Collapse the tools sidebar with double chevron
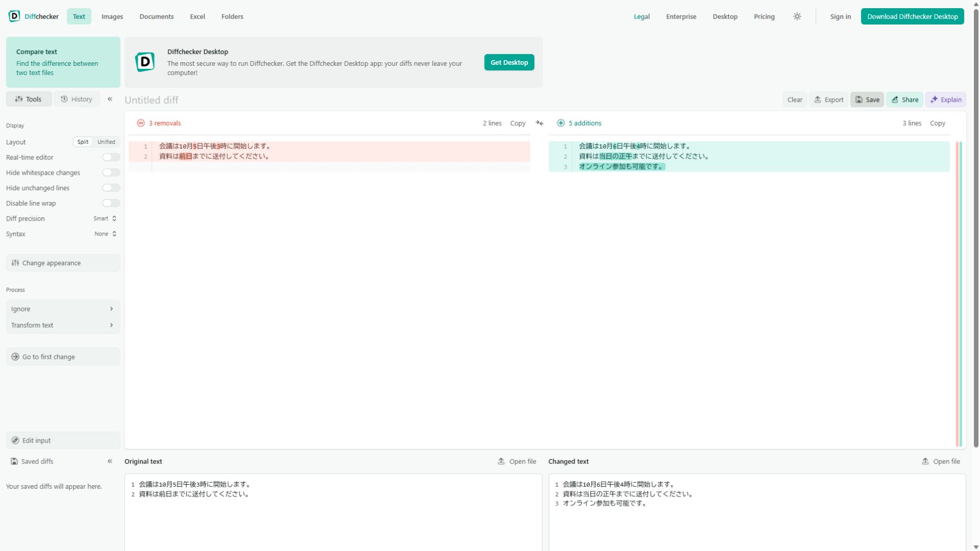The width and height of the screenshot is (980, 551). [110, 99]
